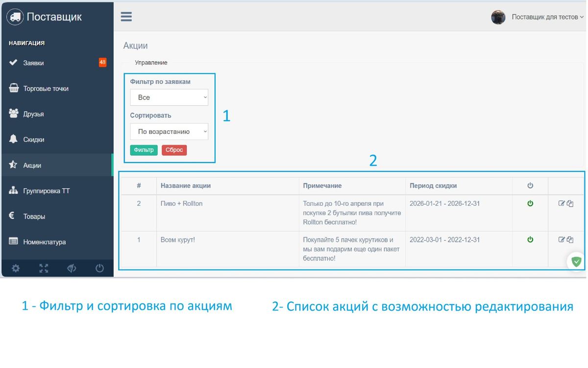Click the hierarchy icon of Группировка ТТ
This screenshot has width=588, height=368.
tap(14, 190)
